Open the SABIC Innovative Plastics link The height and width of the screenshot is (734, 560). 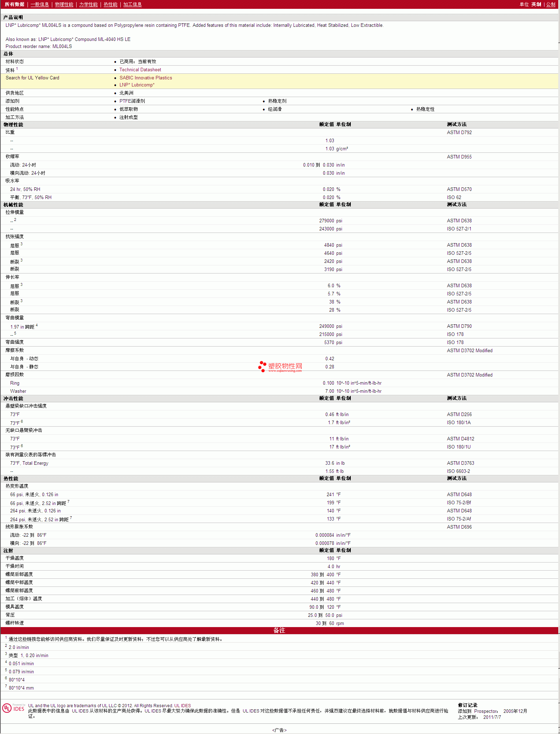(146, 78)
